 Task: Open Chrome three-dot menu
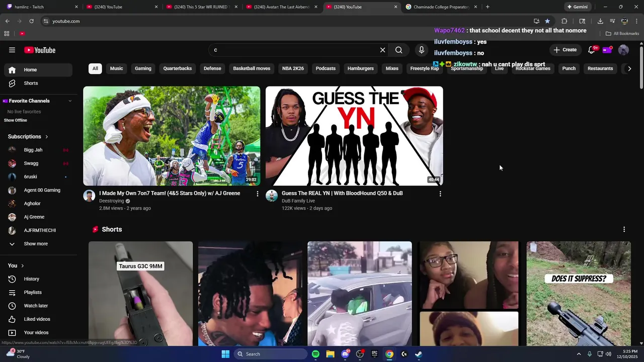point(637,21)
